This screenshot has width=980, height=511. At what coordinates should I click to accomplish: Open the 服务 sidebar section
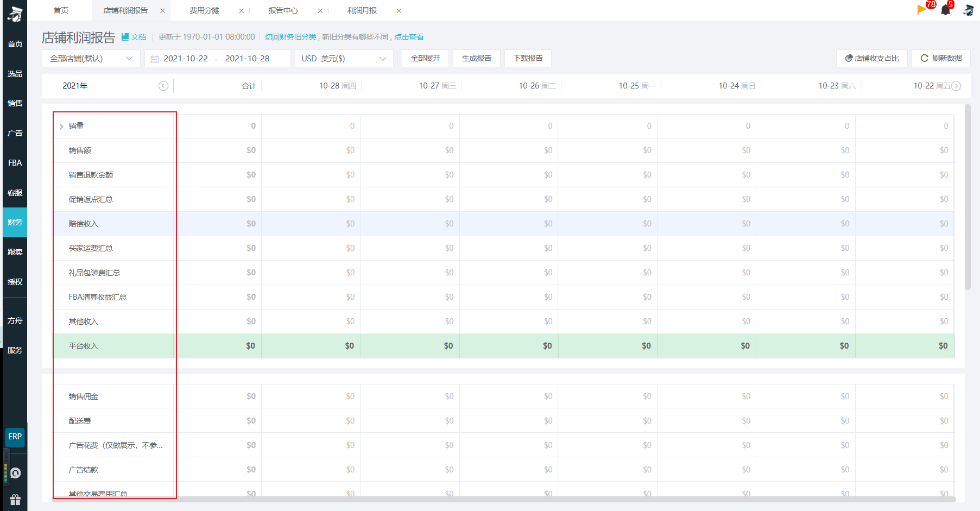coord(15,350)
